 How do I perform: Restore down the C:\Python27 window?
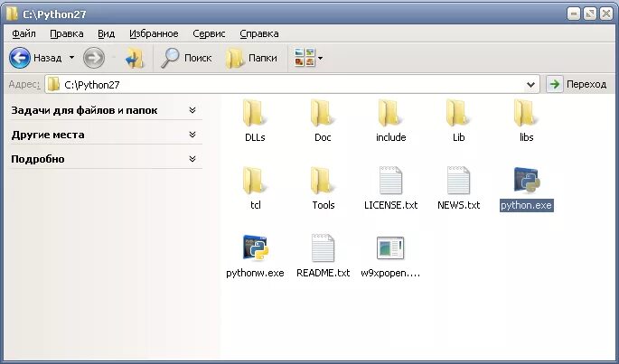coord(590,14)
